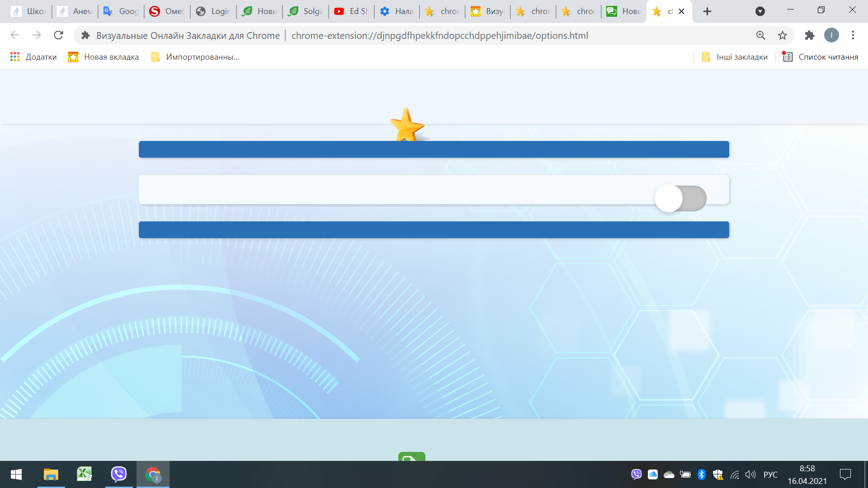Image resolution: width=868 pixels, height=488 pixels.
Task: Toggle the gray switch in settings panel
Action: tap(680, 198)
